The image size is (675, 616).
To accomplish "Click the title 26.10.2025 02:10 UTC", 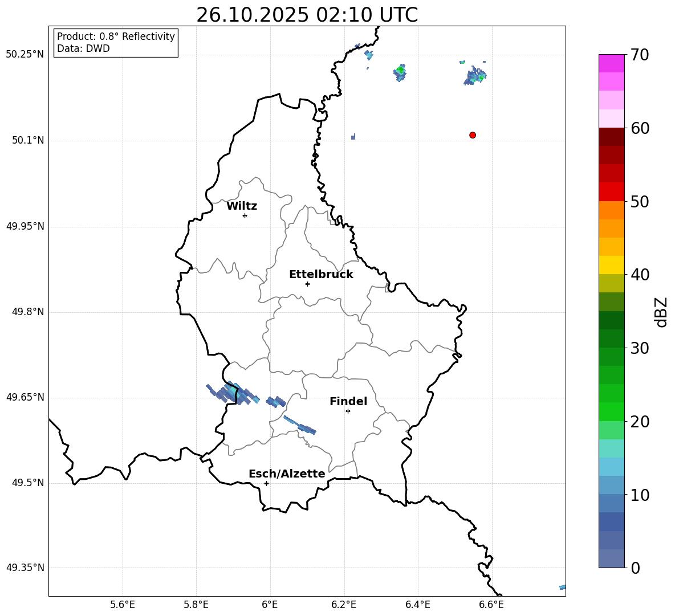I will [307, 15].
